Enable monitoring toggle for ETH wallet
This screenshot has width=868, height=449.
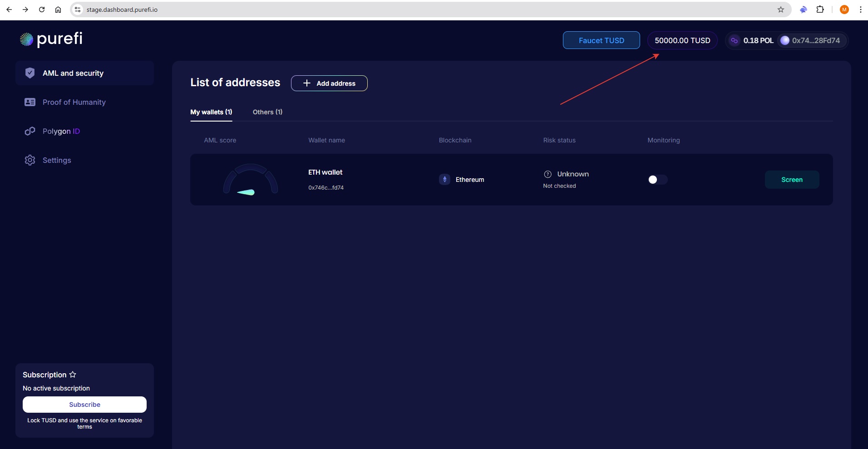[657, 180]
